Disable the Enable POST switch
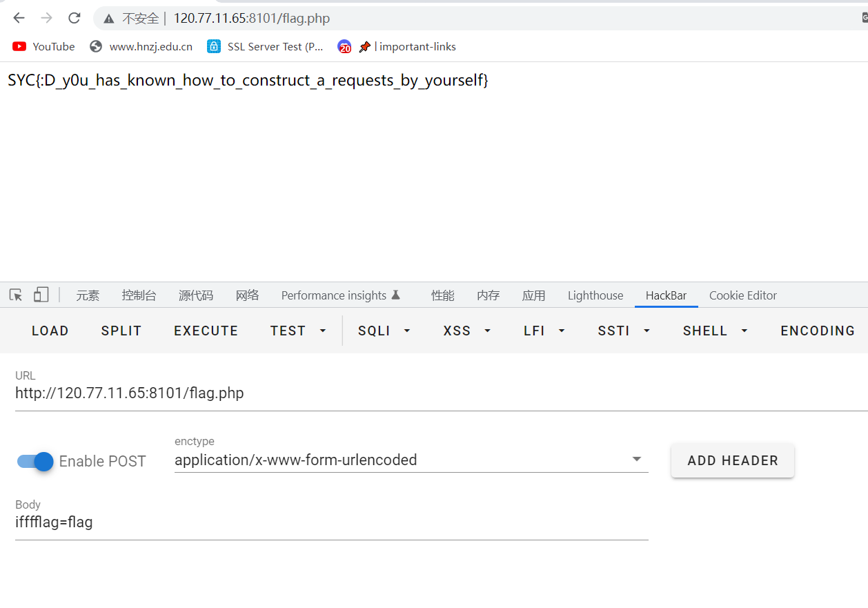 click(35, 461)
